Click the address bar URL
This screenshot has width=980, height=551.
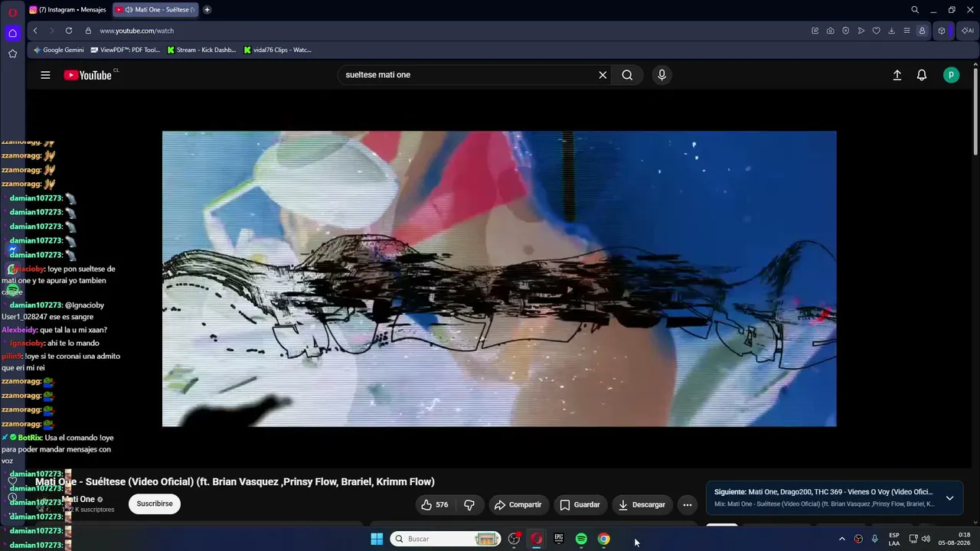pos(137,31)
